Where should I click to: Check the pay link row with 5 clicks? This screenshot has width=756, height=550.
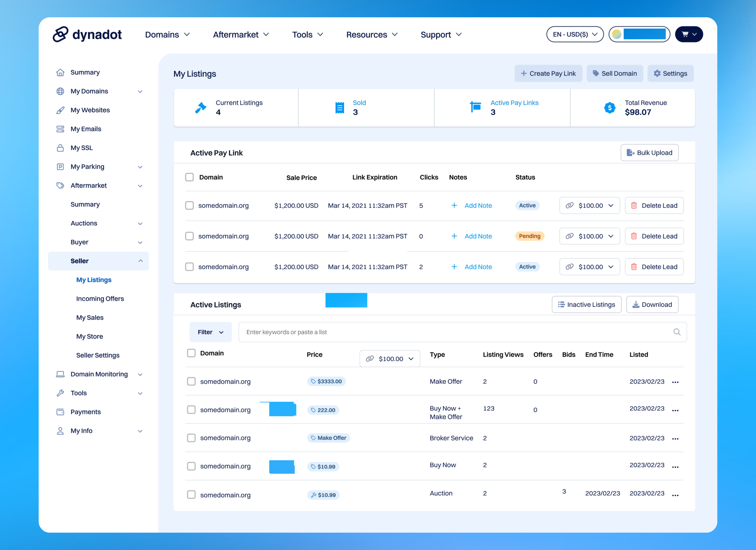click(189, 205)
